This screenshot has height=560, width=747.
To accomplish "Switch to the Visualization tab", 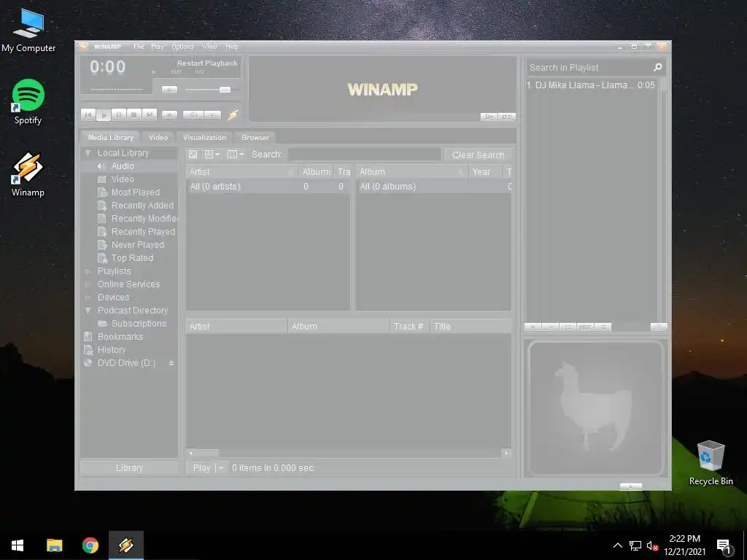I will point(204,137).
